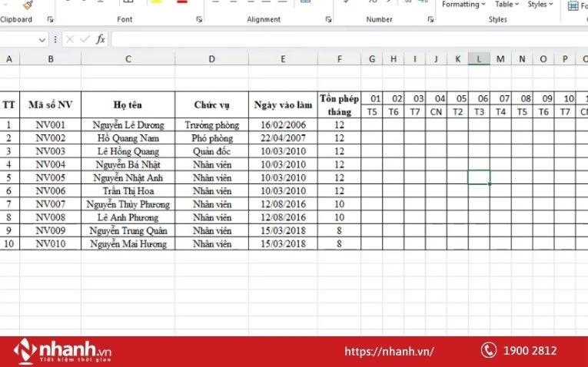588x367 pixels.
Task: Select column L header
Action: (x=479, y=59)
